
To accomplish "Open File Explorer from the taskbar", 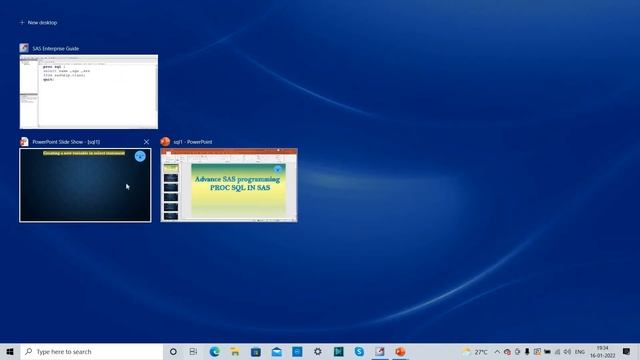I will tap(235, 351).
